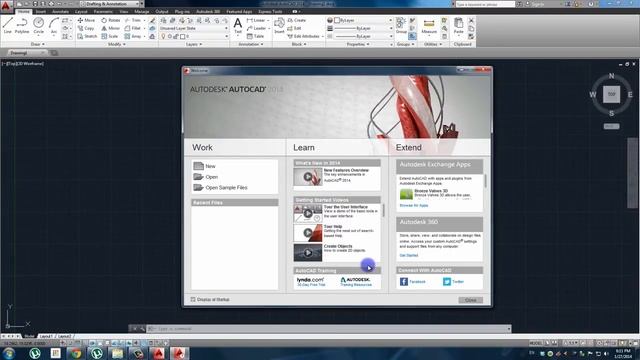Choose the Scale tool
This screenshot has width=640, height=360.
point(110,36)
